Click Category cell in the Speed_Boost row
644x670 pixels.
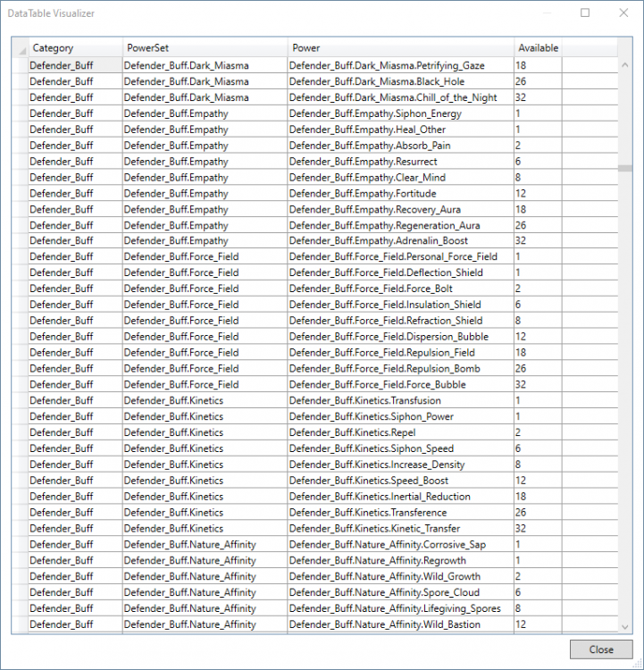tap(75, 481)
